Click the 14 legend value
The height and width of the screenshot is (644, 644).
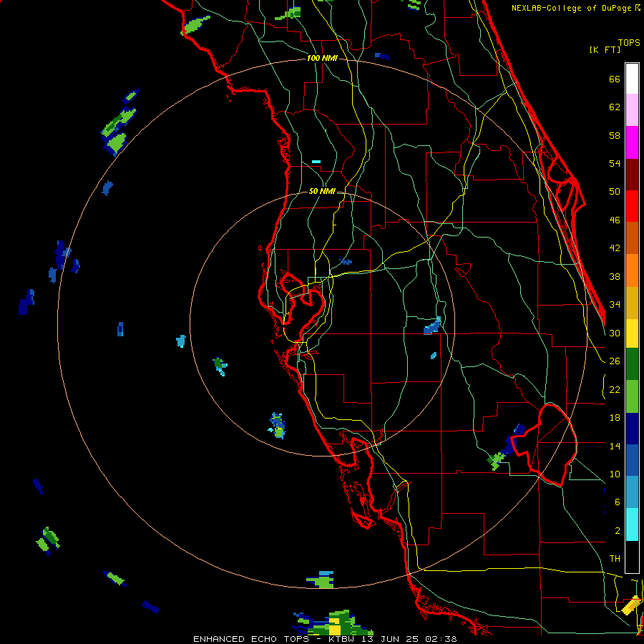pos(615,446)
